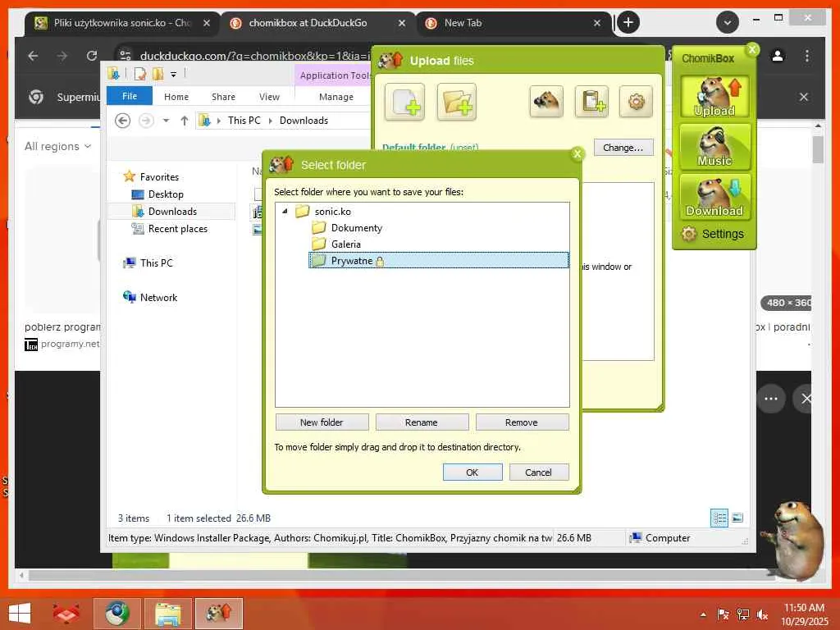The width and height of the screenshot is (840, 630).
Task: Click the Rename button
Action: click(422, 422)
